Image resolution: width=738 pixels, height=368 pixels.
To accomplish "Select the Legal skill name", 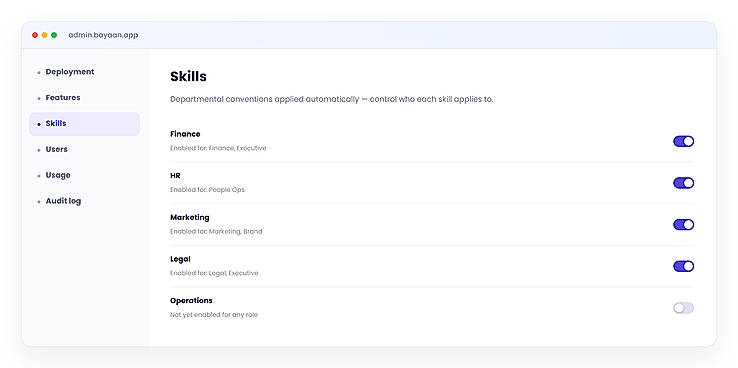I will pos(180,259).
